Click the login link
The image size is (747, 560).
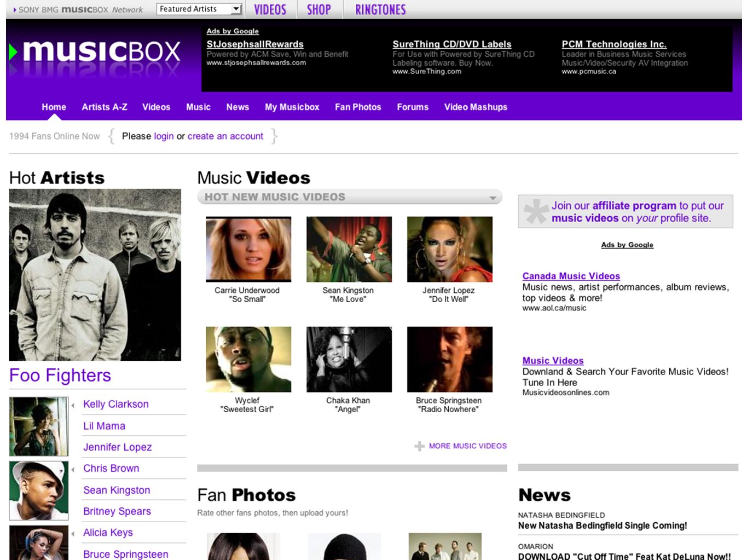(164, 136)
